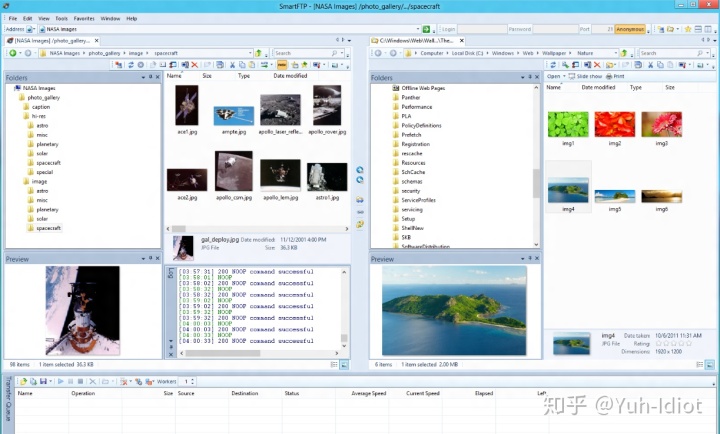Click the horizontal scrollbar under remote thumbnails

pos(257,229)
